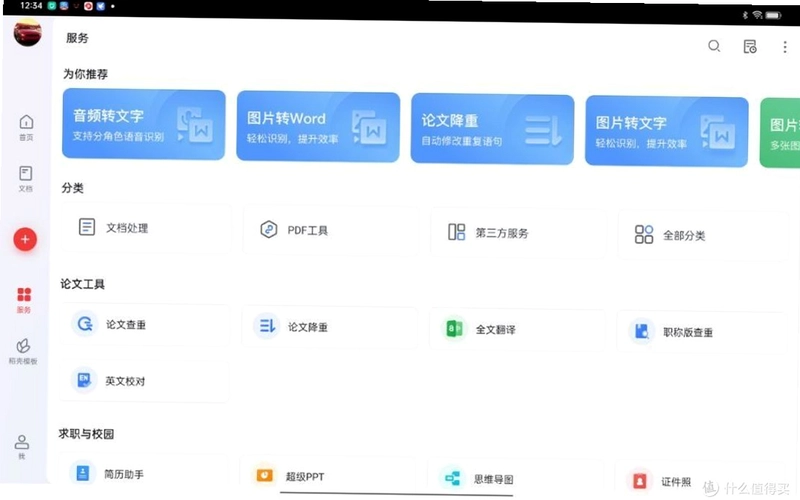Viewport: 800px width, 500px height.
Task: Open the three-dot more options menu
Action: tap(785, 47)
